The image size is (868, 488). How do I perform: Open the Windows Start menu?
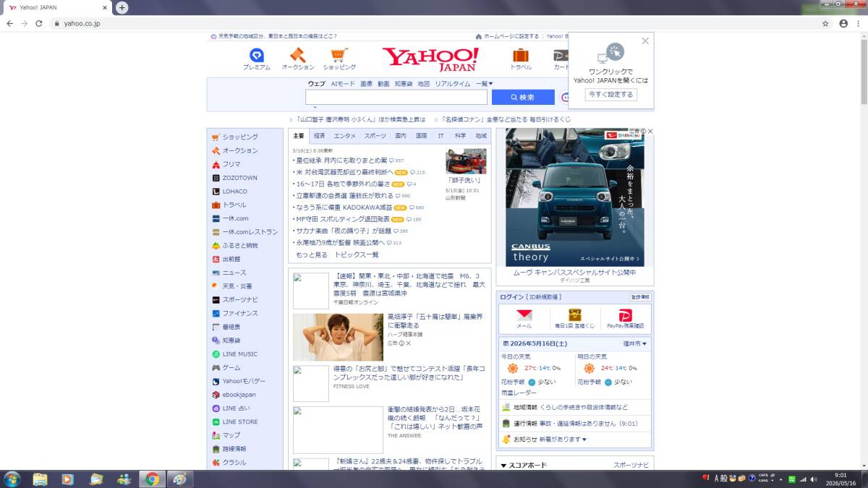click(x=12, y=479)
